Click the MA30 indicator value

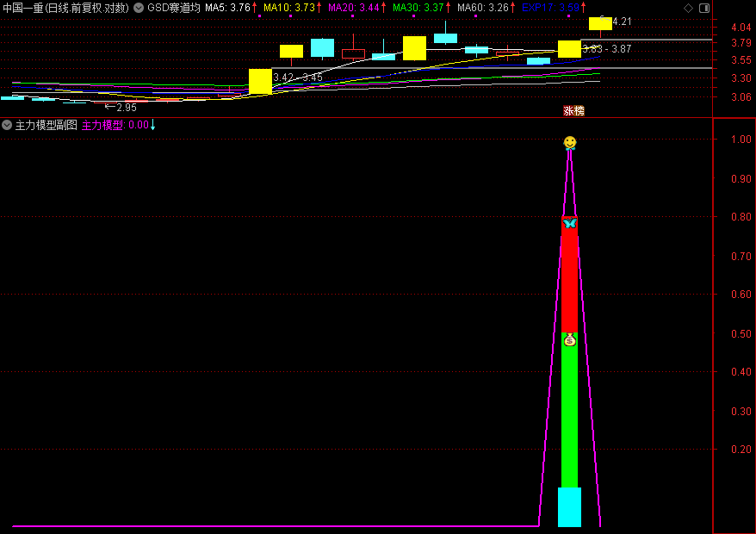[419, 8]
